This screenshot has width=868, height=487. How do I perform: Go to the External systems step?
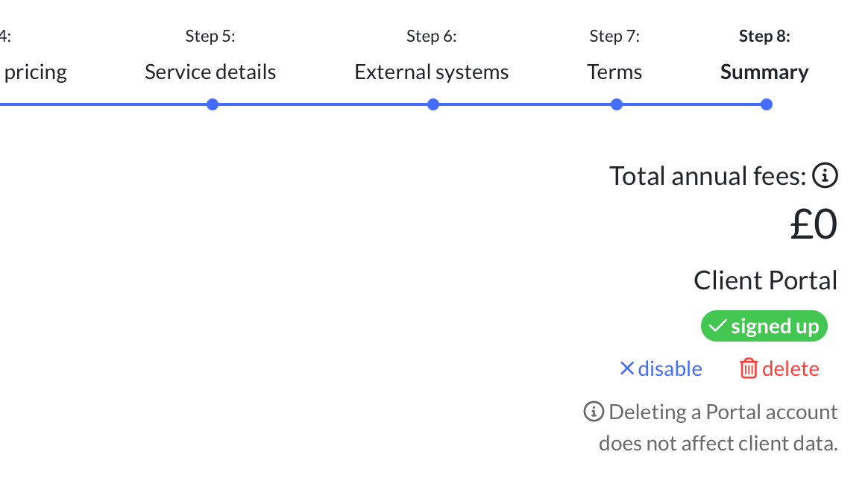point(431,72)
